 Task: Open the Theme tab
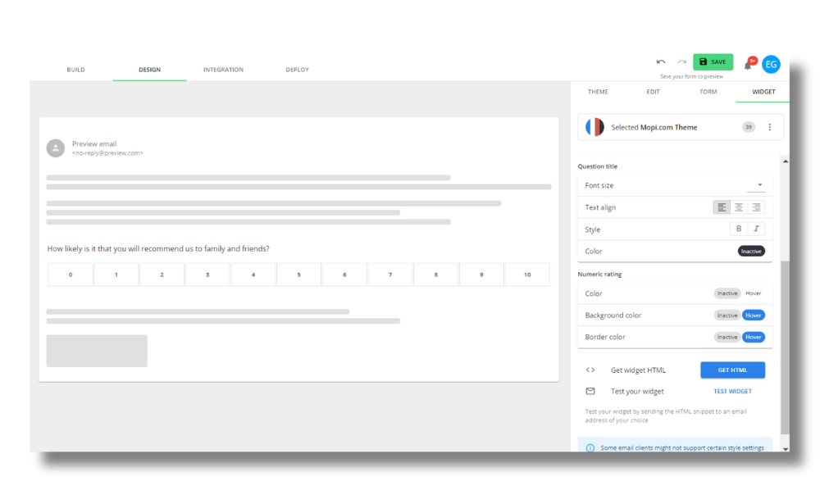(x=598, y=92)
